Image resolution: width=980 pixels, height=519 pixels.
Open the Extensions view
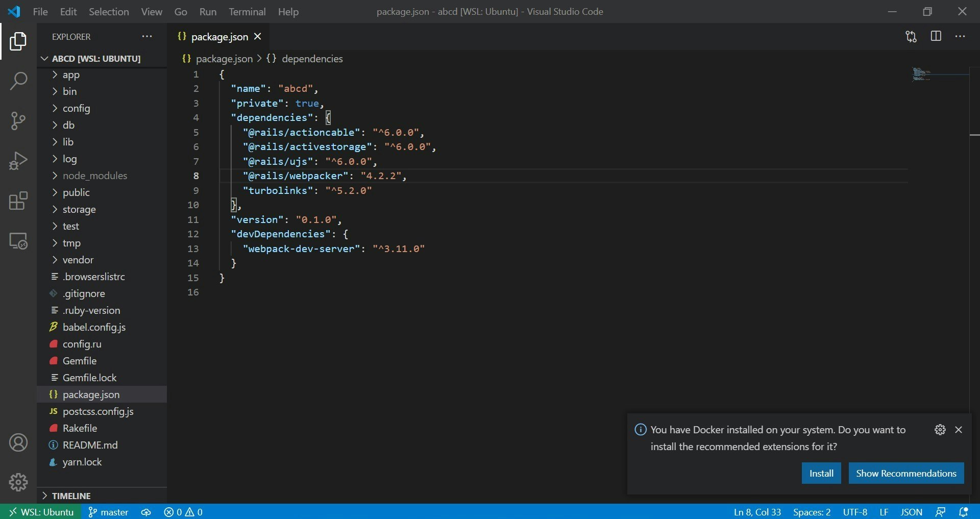point(18,201)
